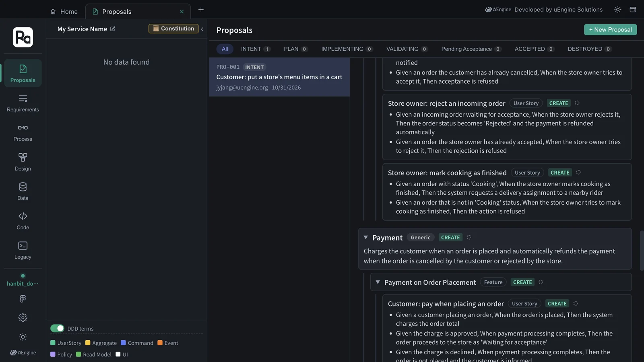Toggle the DDD terms switch
The width and height of the screenshot is (644, 362).
click(57, 329)
